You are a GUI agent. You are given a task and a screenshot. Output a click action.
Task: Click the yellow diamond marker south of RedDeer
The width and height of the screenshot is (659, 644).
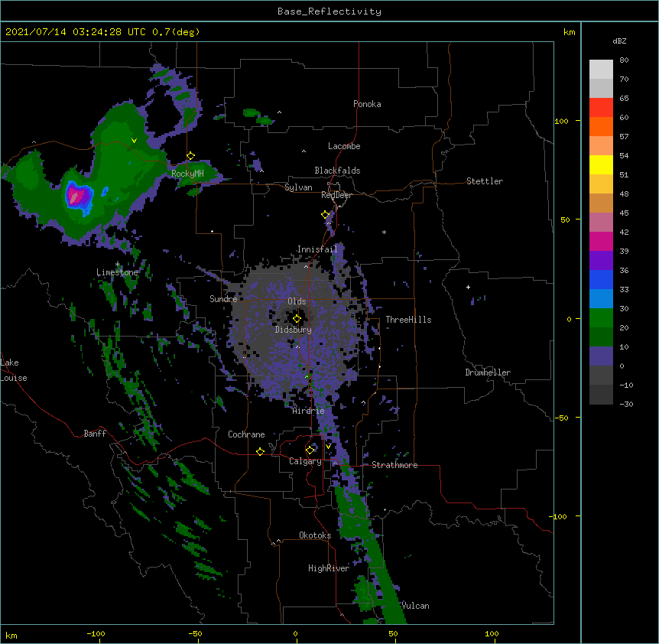[326, 215]
